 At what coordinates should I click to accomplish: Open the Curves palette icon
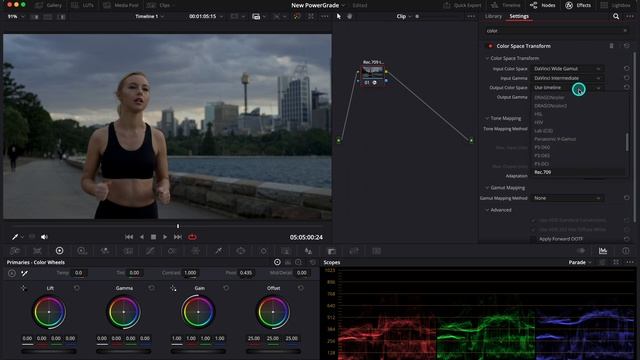[x=150, y=251]
